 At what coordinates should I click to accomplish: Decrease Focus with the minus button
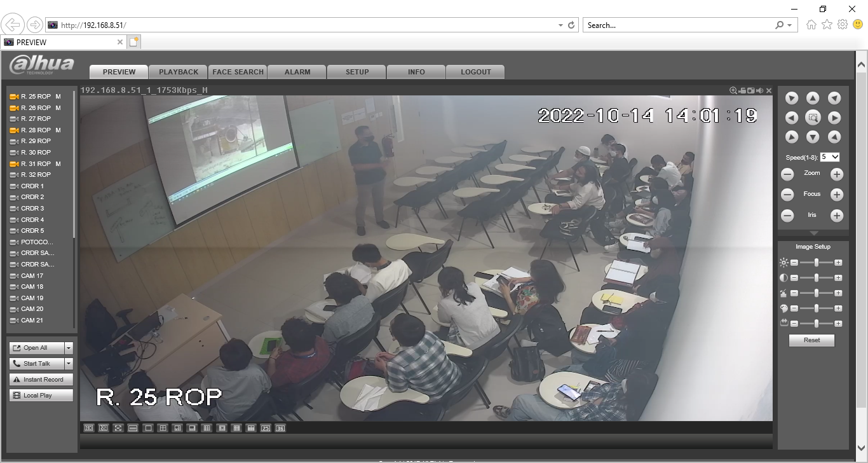click(x=787, y=195)
